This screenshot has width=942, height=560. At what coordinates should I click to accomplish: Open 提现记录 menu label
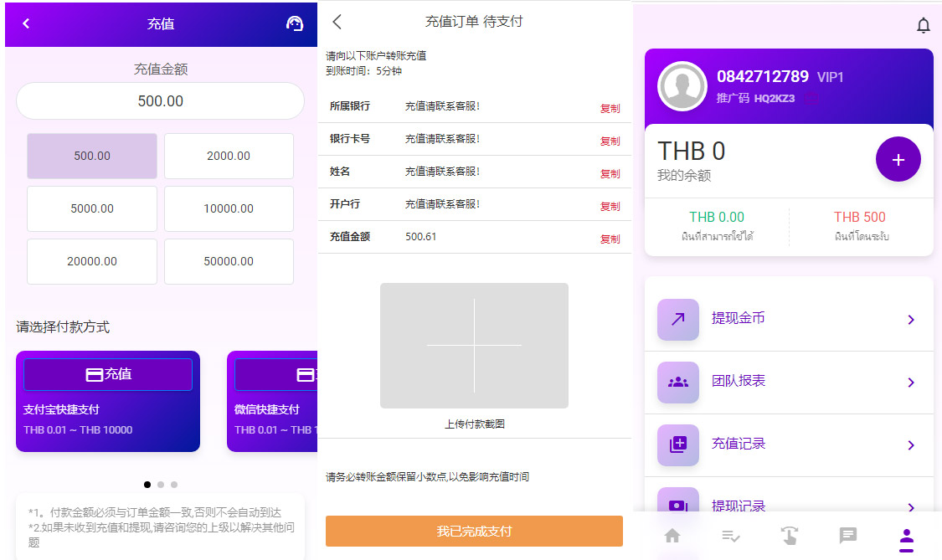tap(738, 506)
